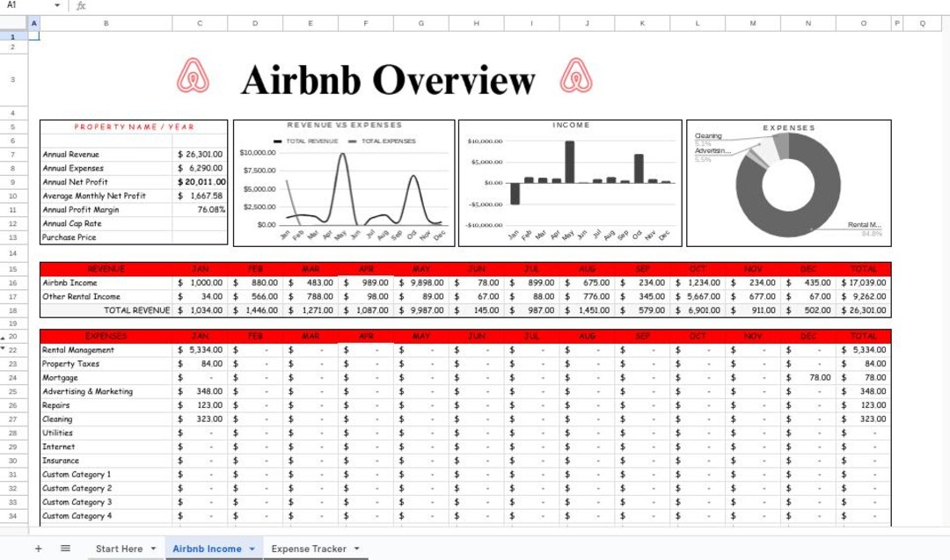
Task: Switch to the Start Here sheet tab
Action: coord(119,548)
